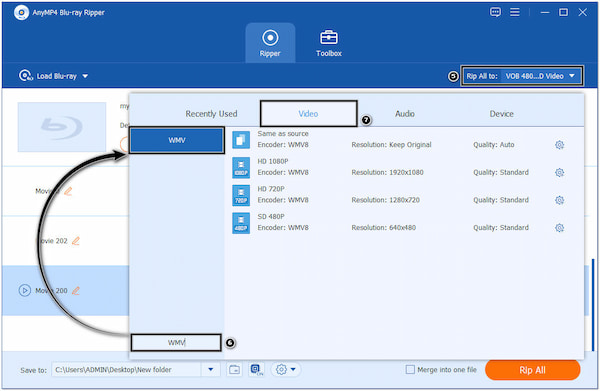Open the Save to path dropdown arrow
Viewport: 600px width, 391px height.
pos(210,369)
